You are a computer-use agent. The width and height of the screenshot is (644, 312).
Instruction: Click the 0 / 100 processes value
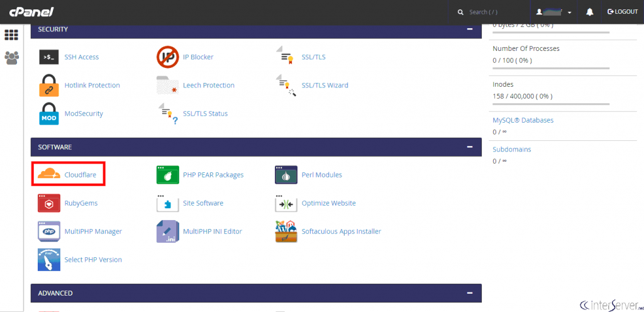coord(512,61)
